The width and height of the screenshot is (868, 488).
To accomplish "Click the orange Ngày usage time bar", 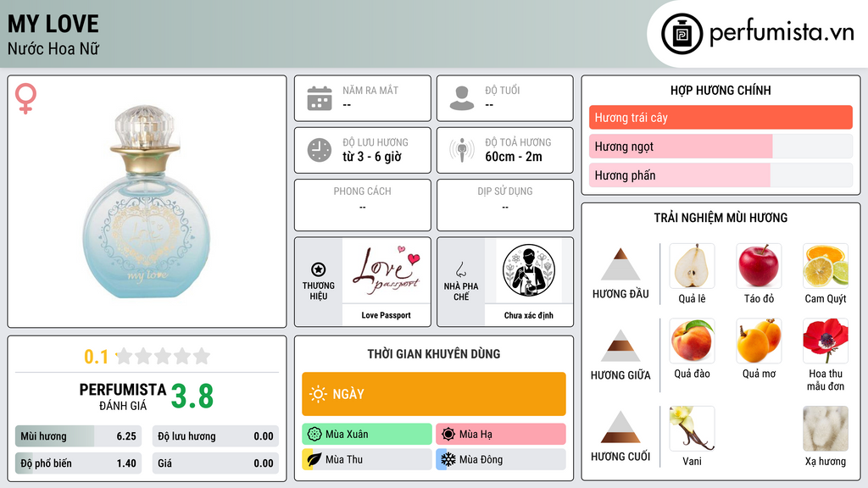I will pyautogui.click(x=434, y=394).
